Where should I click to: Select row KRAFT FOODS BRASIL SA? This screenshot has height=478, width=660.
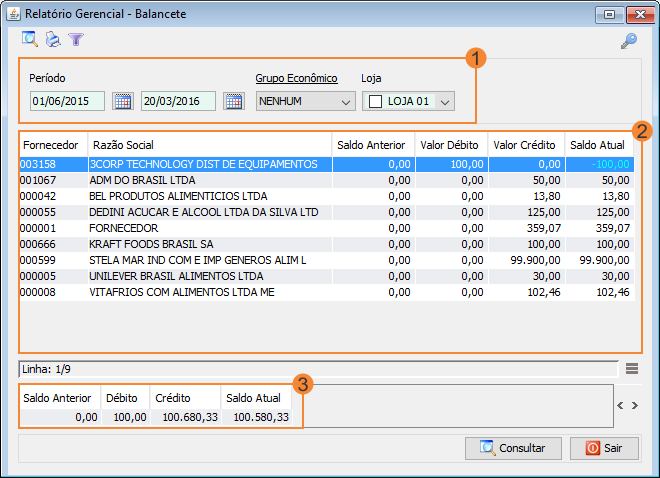(x=327, y=244)
